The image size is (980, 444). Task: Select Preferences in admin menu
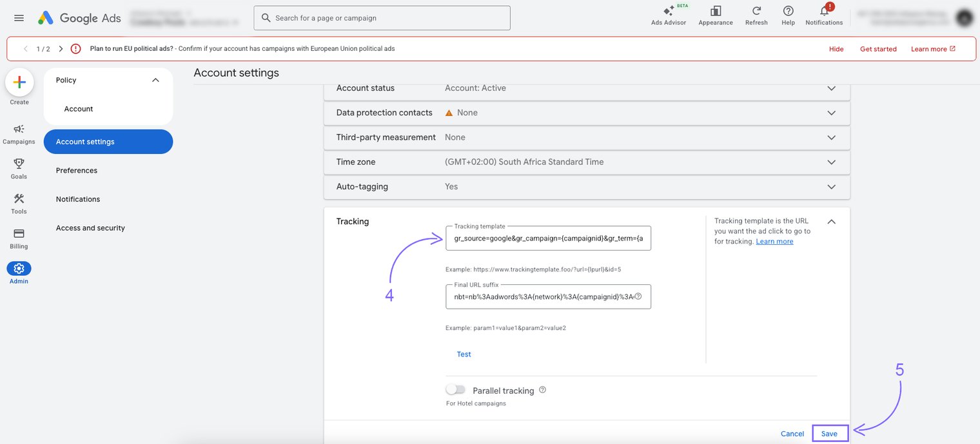coord(77,171)
